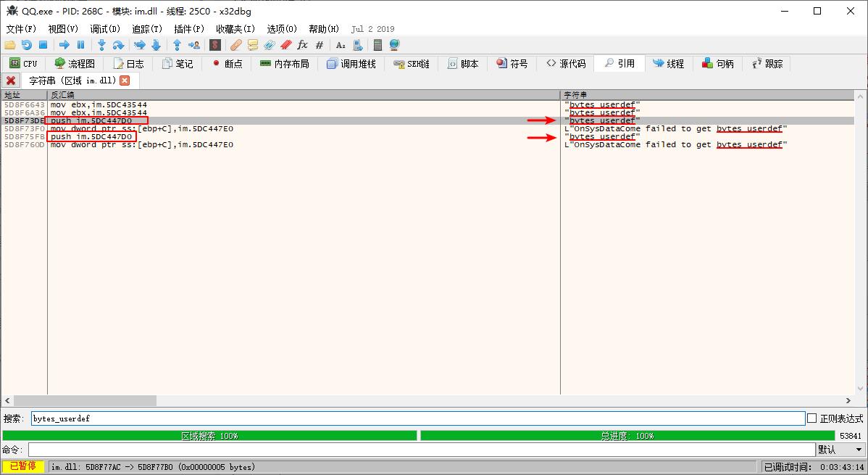Open the 调试(D) menu

tap(105, 29)
